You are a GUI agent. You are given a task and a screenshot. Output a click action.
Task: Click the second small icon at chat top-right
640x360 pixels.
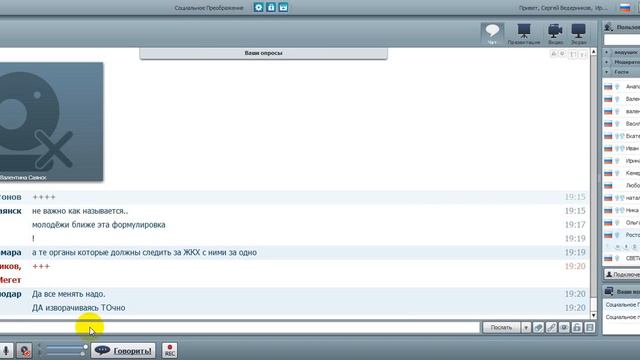562,54
